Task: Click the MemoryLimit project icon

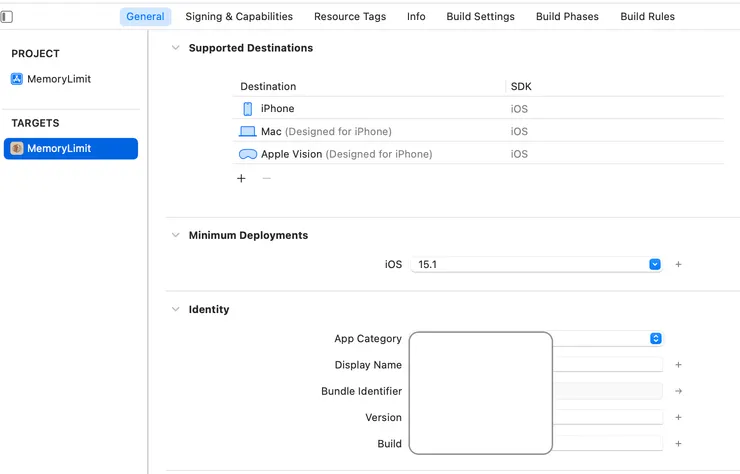Action: click(17, 79)
